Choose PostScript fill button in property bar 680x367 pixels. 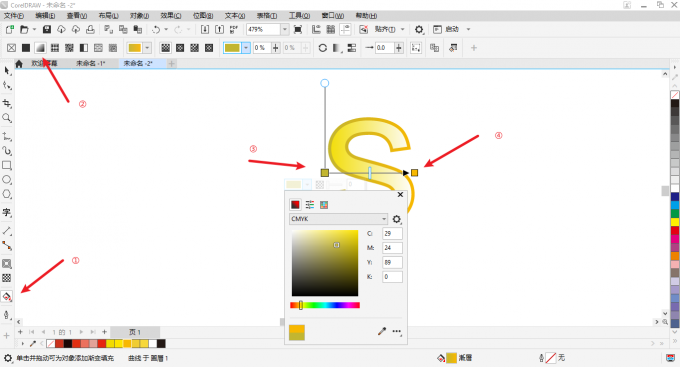113,48
